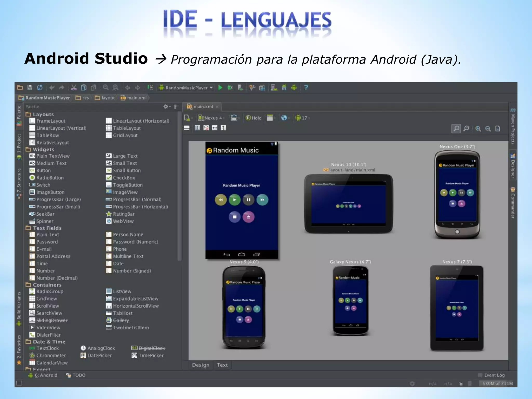
Task: Click the Redo arrow icon
Action: [x=62, y=88]
